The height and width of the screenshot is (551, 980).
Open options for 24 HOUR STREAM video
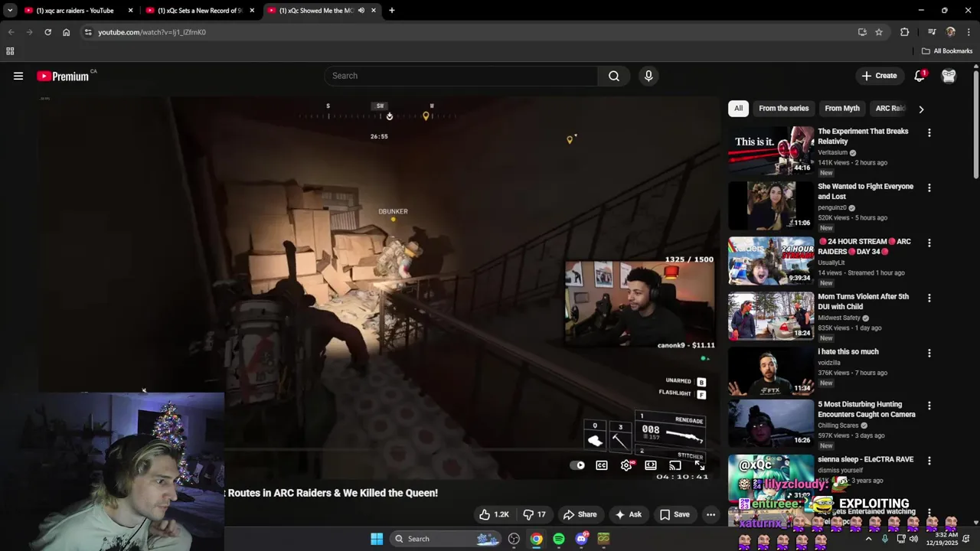tap(929, 243)
